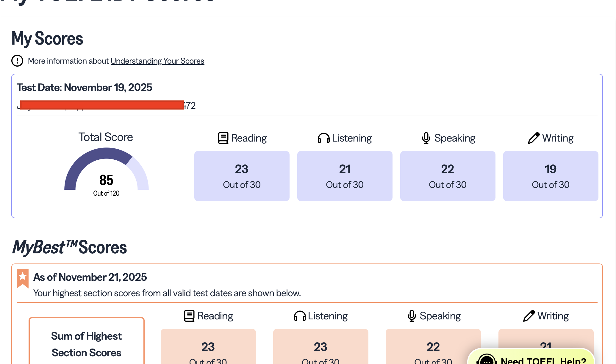This screenshot has height=364, width=616.
Task: Click the MyBest Reading book icon
Action: (x=189, y=316)
